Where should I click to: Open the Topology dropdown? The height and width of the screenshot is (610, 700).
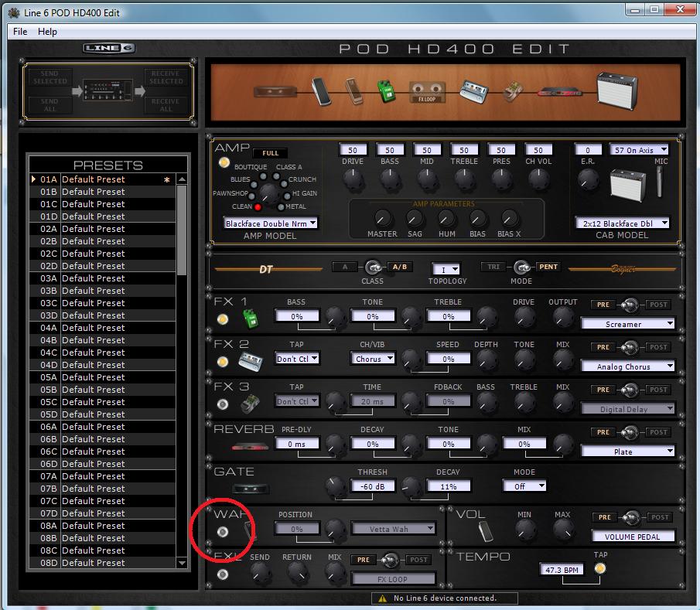[x=446, y=269]
